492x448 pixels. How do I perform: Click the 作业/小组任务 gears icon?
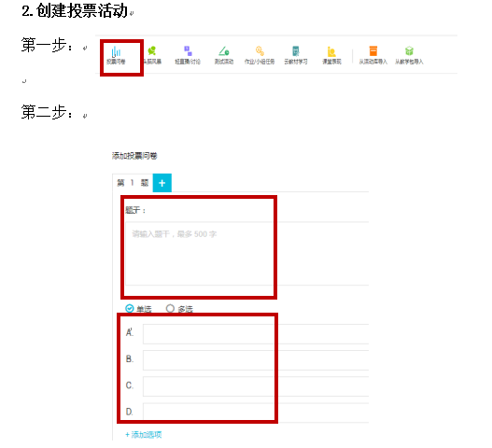(260, 50)
